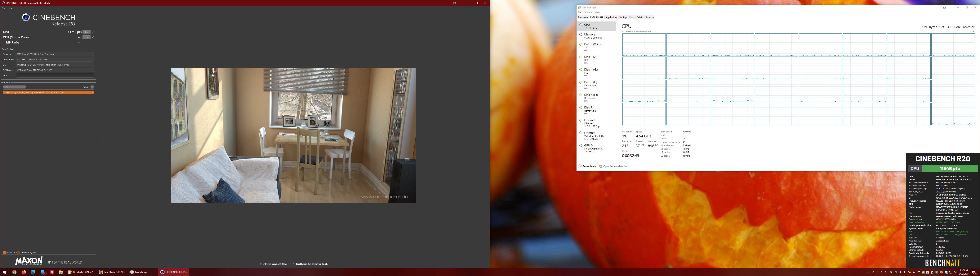The width and height of the screenshot is (980, 276).
Task: Switch to Task Manager taskbar button
Action: pos(142,272)
